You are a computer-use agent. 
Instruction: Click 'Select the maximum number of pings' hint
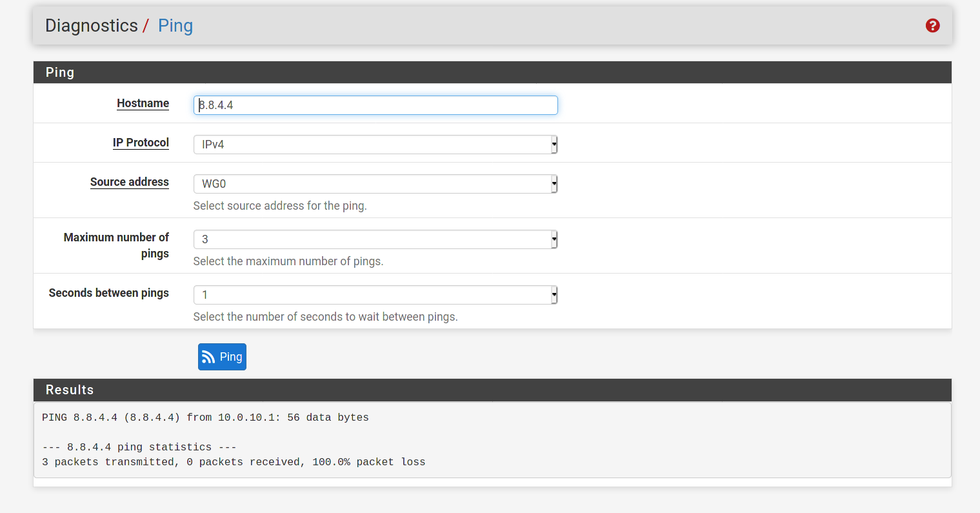288,261
